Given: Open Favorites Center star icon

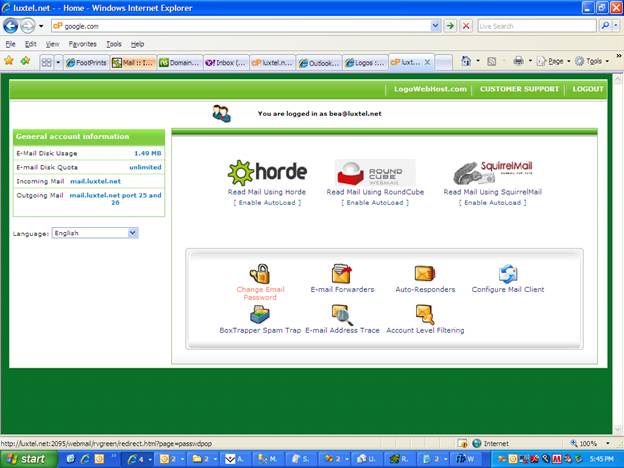Looking at the screenshot, I should point(9,61).
